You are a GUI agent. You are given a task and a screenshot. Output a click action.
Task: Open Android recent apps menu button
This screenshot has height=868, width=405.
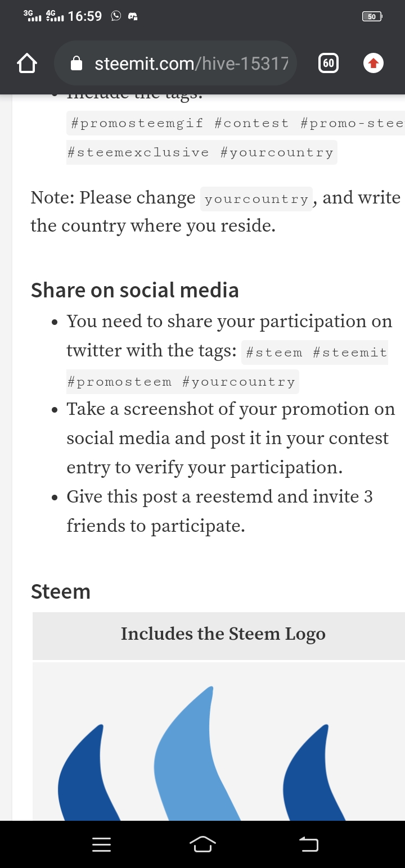coord(101,844)
